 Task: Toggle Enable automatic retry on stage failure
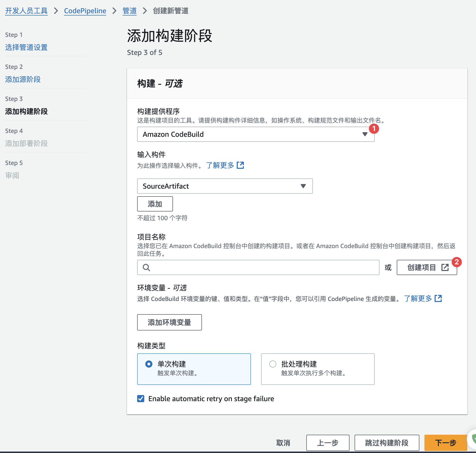tap(141, 399)
